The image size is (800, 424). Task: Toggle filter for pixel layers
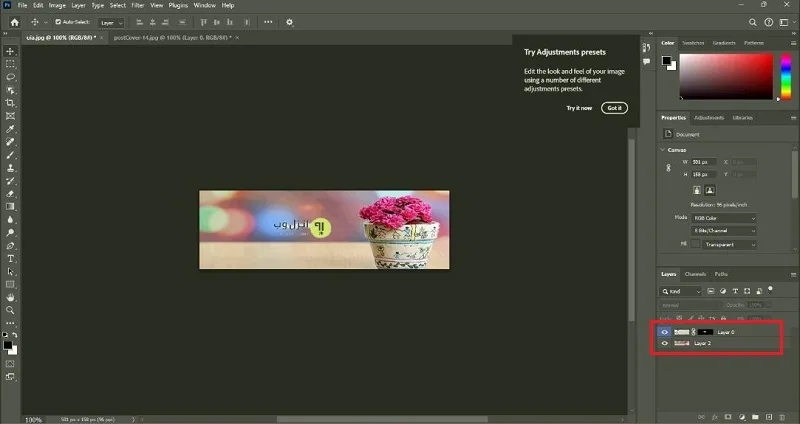(x=711, y=291)
